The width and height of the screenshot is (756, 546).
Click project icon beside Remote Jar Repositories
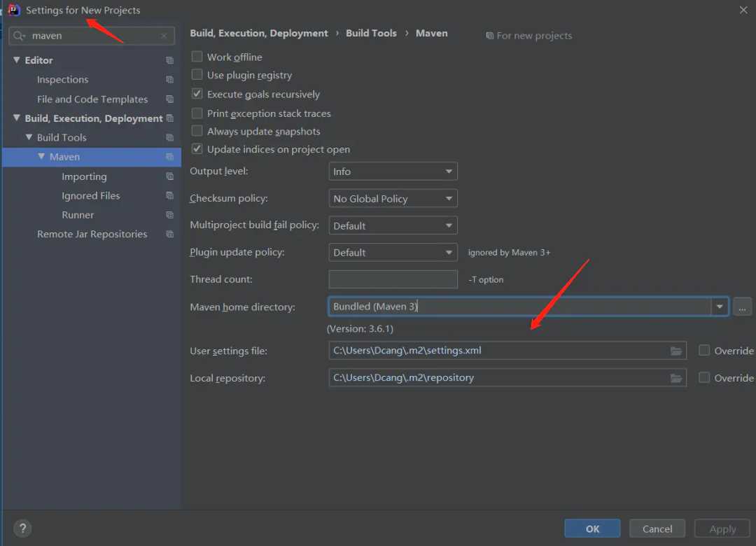pyautogui.click(x=169, y=234)
